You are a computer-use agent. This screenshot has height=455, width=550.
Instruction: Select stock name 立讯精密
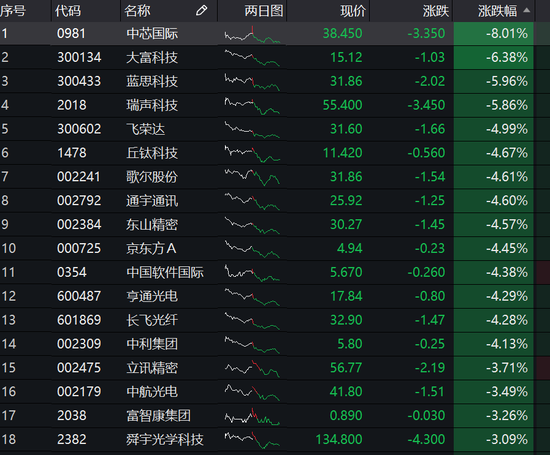(x=152, y=368)
